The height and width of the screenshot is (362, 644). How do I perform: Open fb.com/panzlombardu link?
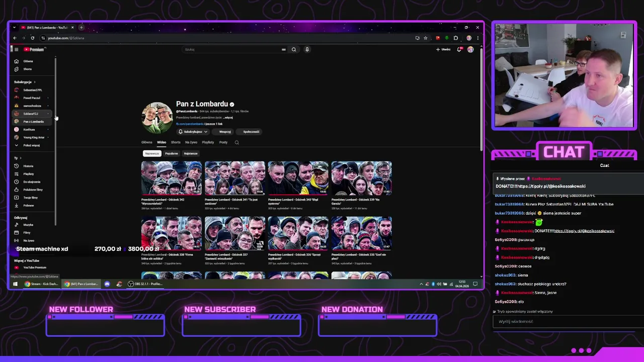pos(190,124)
